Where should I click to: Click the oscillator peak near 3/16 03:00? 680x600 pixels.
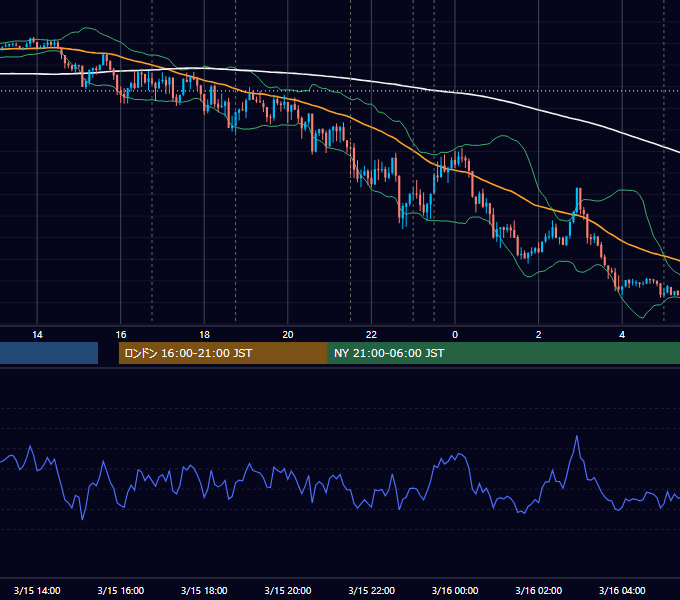tap(577, 437)
